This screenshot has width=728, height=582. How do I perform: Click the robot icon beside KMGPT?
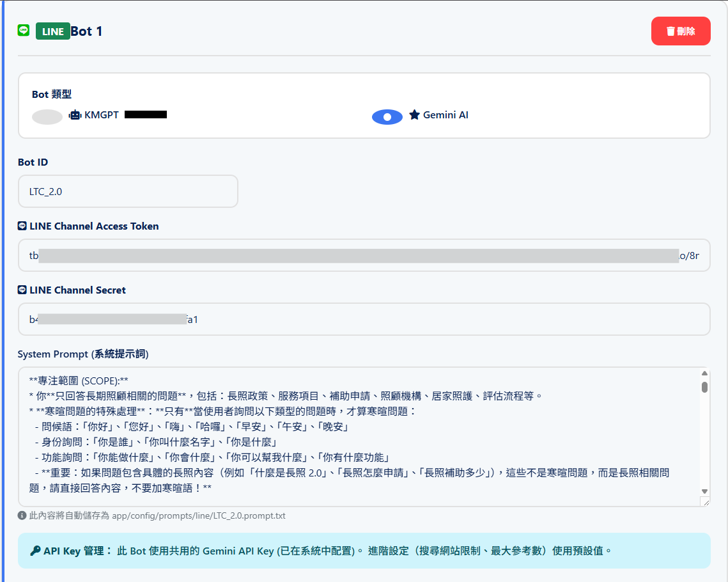pos(76,114)
